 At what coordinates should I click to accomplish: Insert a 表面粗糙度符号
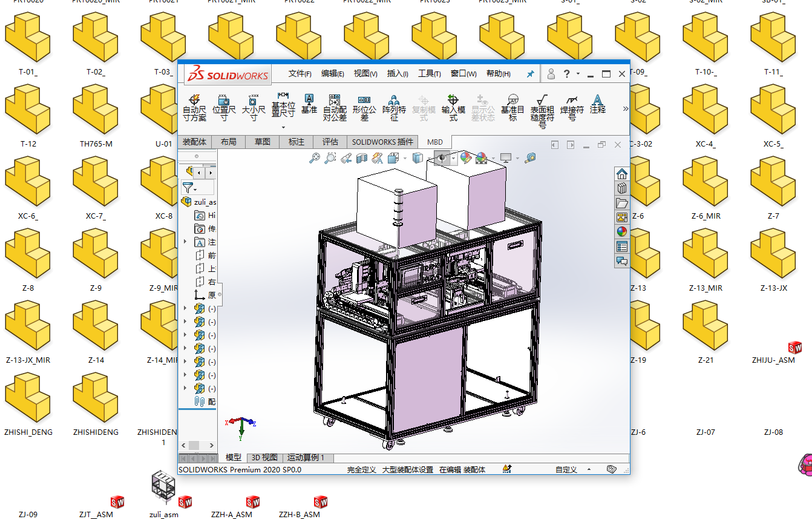pyautogui.click(x=542, y=111)
